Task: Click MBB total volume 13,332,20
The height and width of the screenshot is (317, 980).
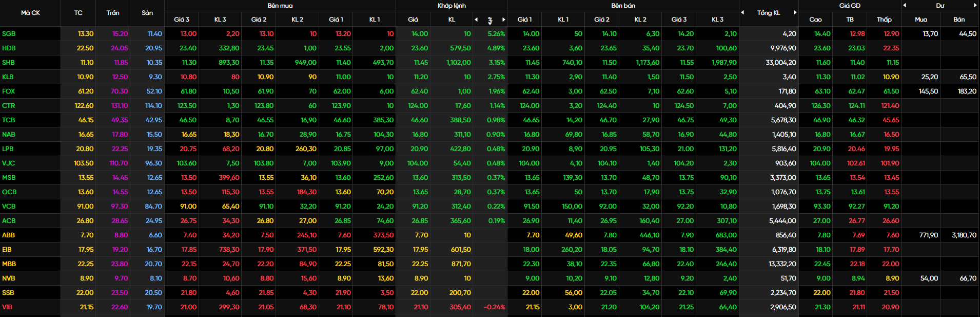Action: (x=782, y=264)
